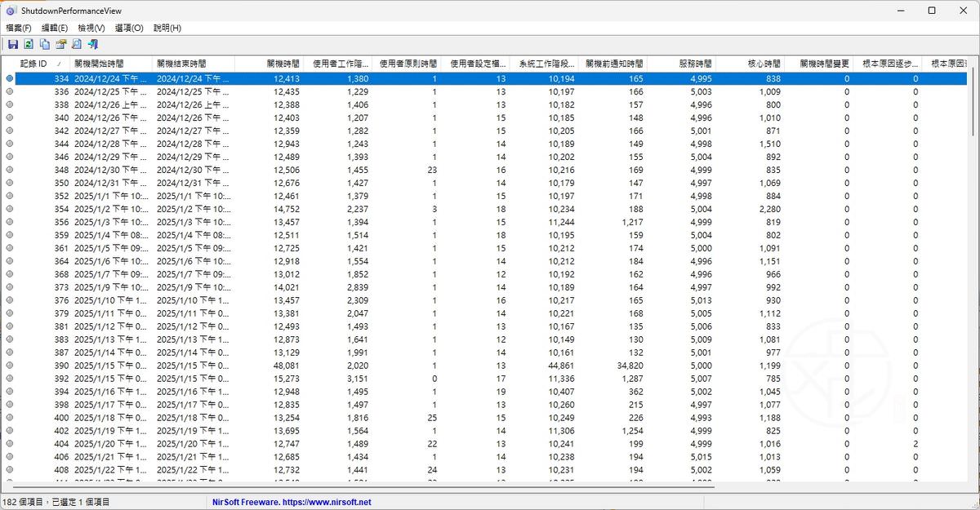The height and width of the screenshot is (510, 980).
Task: Click shutdown time value 15,273
Action: [286, 379]
